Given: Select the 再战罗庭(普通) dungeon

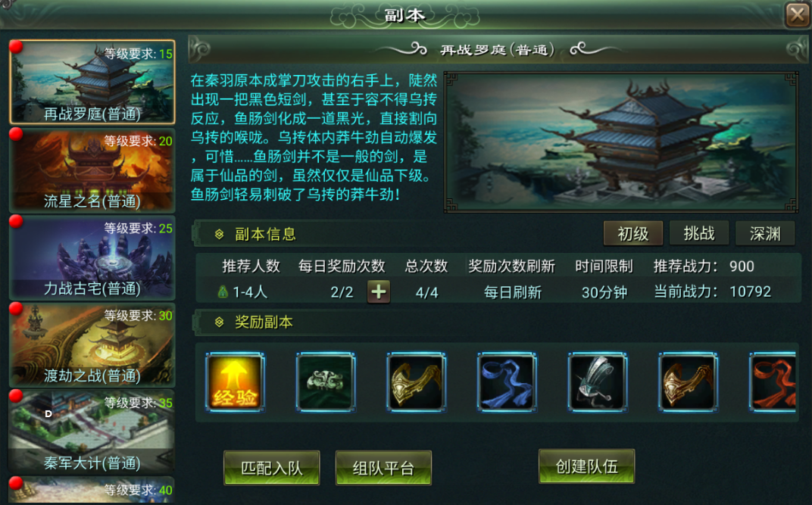Looking at the screenshot, I should tap(92, 83).
